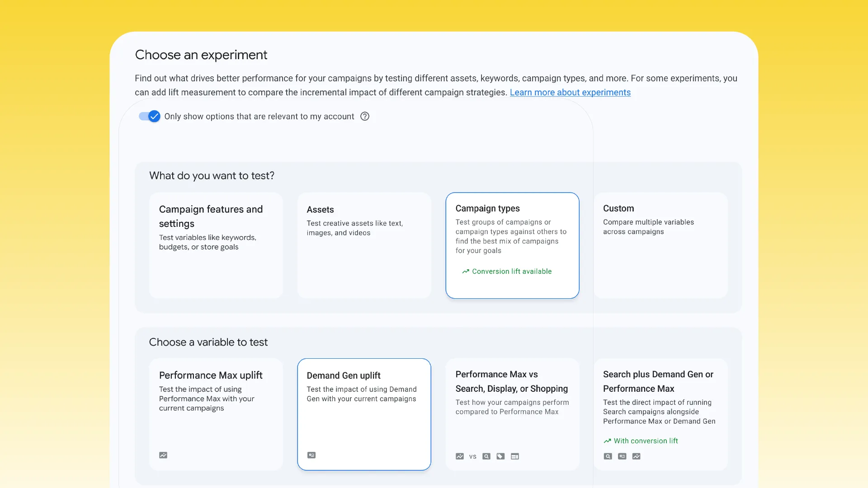868x488 pixels.
Task: Click 'What do you want to test?' heading
Action: pyautogui.click(x=212, y=176)
